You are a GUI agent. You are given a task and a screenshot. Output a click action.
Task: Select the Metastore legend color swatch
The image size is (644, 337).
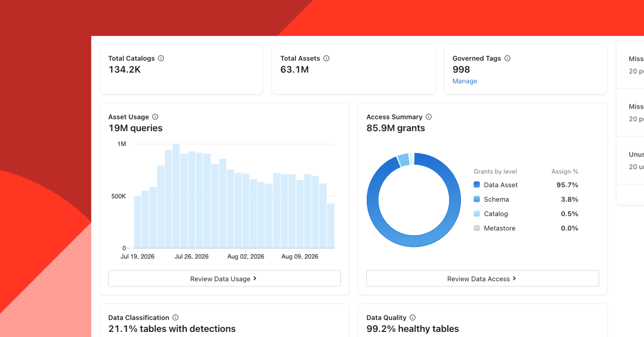click(477, 228)
